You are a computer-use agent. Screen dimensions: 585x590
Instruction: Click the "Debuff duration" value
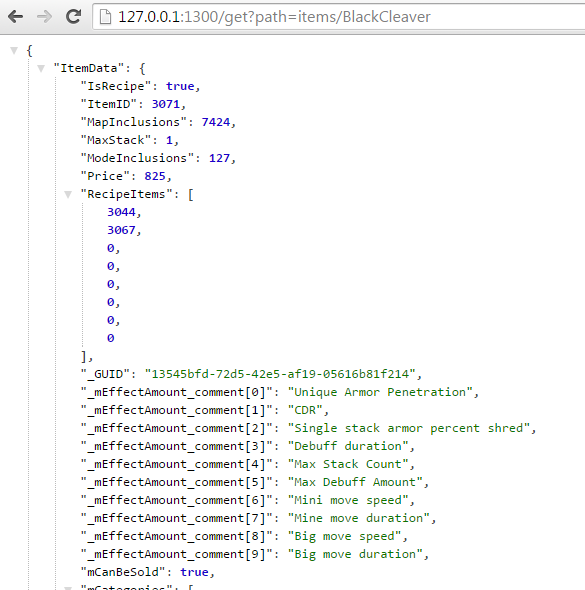pyautogui.click(x=348, y=446)
